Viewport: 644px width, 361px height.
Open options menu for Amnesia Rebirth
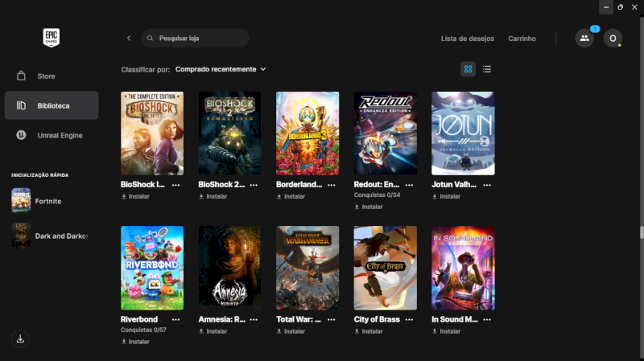[254, 319]
